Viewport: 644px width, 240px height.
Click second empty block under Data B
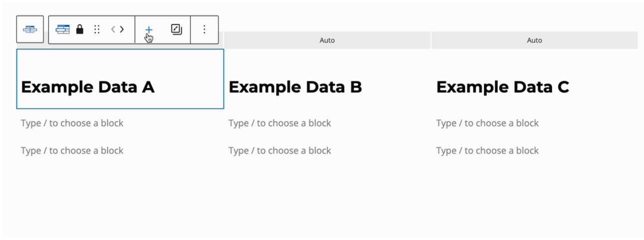[280, 151]
